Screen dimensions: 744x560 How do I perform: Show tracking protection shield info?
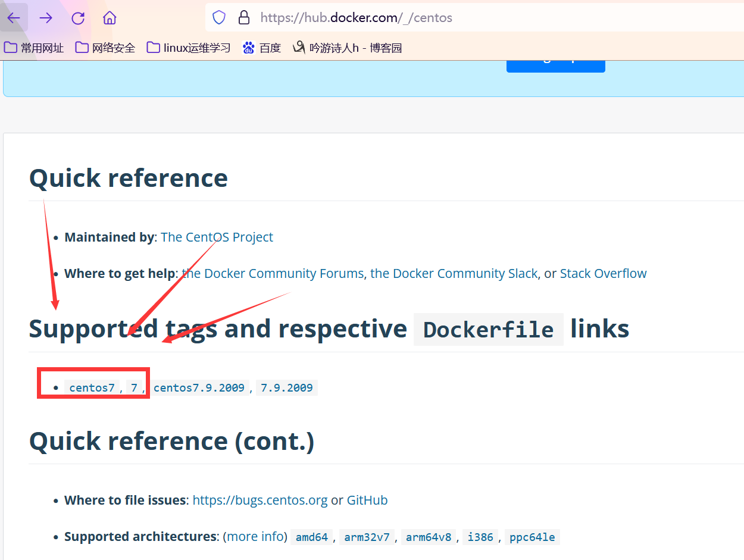click(x=219, y=18)
